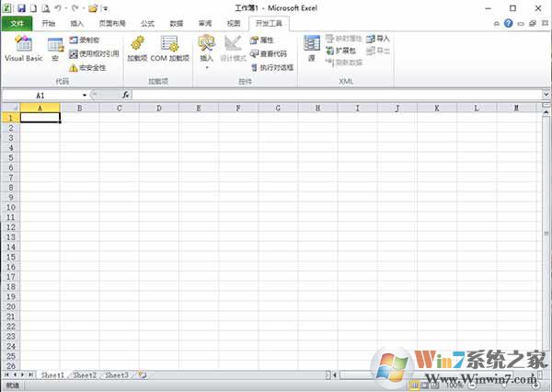Image resolution: width=552 pixels, height=392 pixels.
Task: Switch to Sheet3 tab
Action: point(117,375)
